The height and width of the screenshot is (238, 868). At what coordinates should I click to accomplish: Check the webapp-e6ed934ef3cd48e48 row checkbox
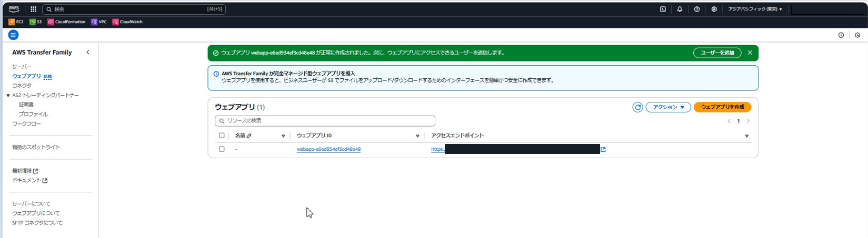222,149
